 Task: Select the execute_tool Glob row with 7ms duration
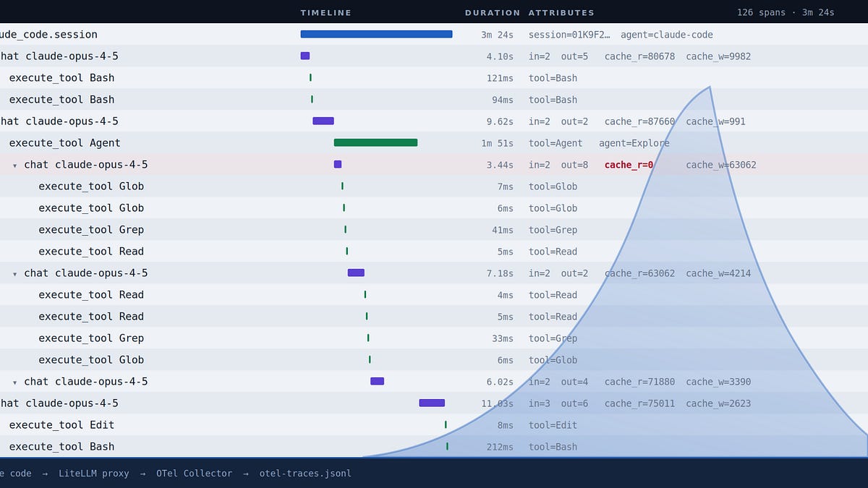point(434,186)
